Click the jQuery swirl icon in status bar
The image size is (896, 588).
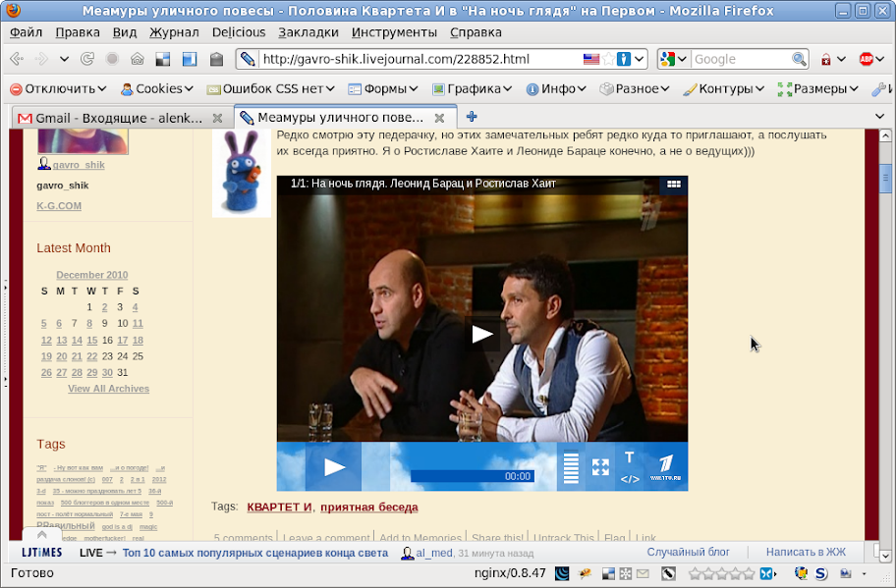[562, 573]
